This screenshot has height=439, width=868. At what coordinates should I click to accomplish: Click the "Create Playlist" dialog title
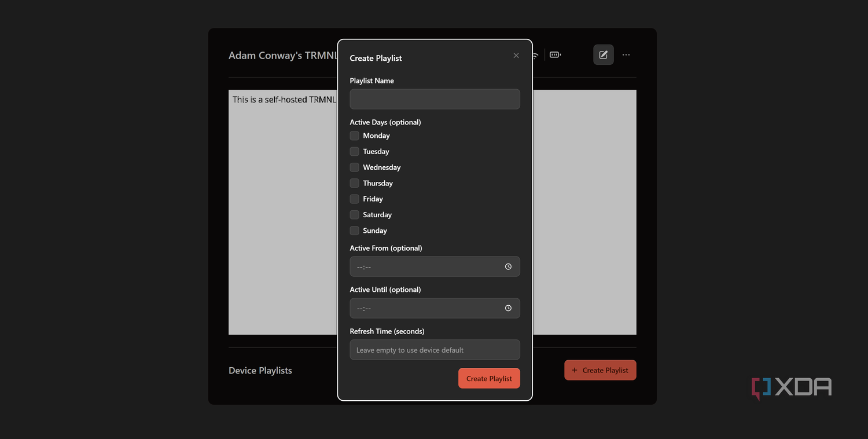click(x=376, y=58)
